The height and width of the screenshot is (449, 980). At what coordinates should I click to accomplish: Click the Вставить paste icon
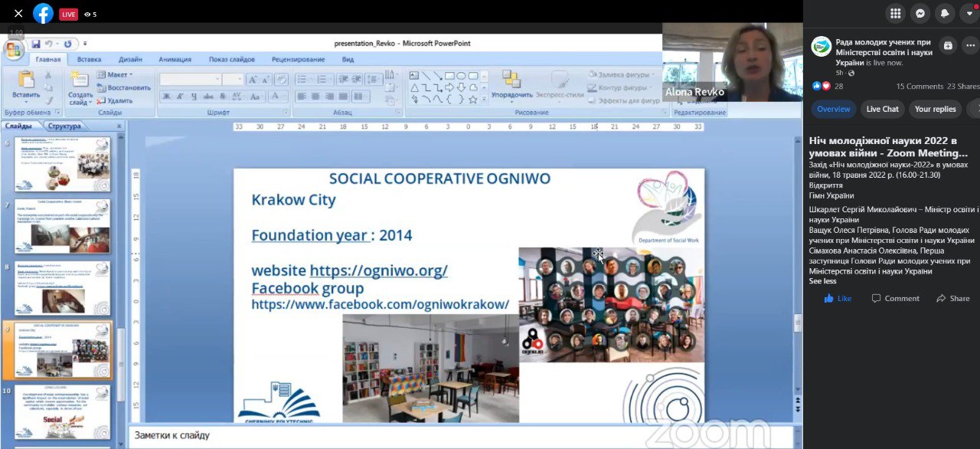tap(26, 80)
